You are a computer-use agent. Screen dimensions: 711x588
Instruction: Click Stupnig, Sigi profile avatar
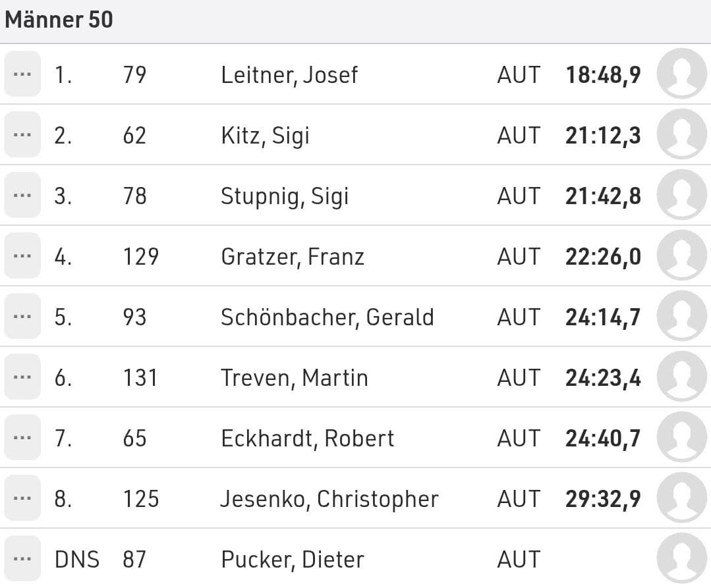point(682,195)
